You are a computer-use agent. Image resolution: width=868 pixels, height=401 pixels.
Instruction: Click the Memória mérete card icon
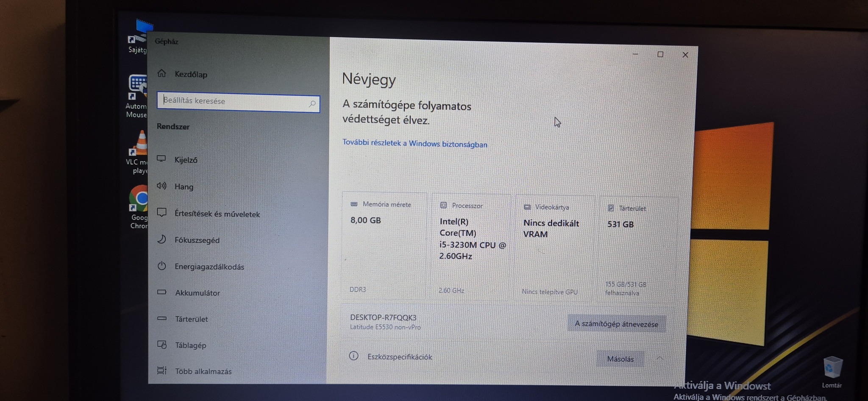point(354,204)
